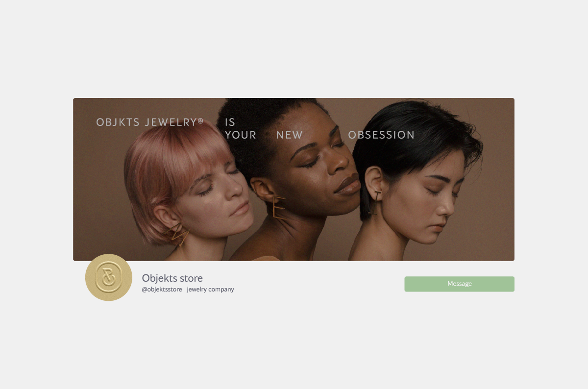Select the word NEW in the banner
This screenshot has height=389, width=588.
[290, 135]
